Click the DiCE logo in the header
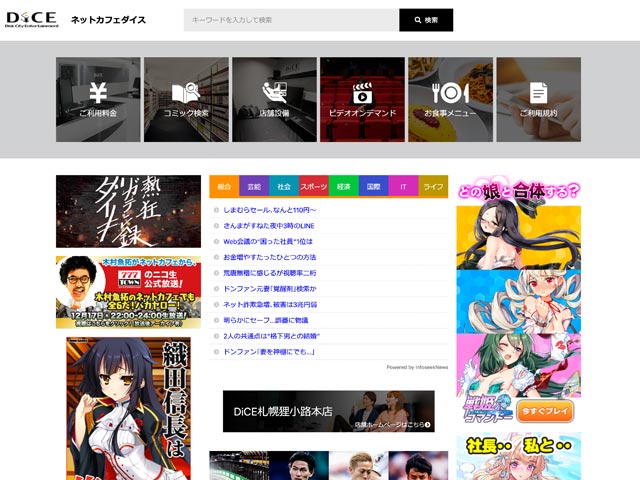The width and height of the screenshot is (640, 480). (31, 20)
